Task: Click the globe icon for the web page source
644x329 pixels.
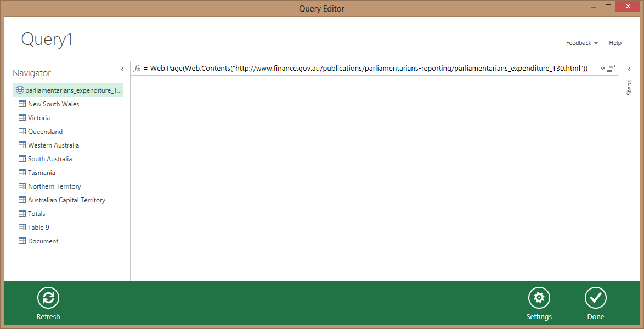Action: coord(20,90)
